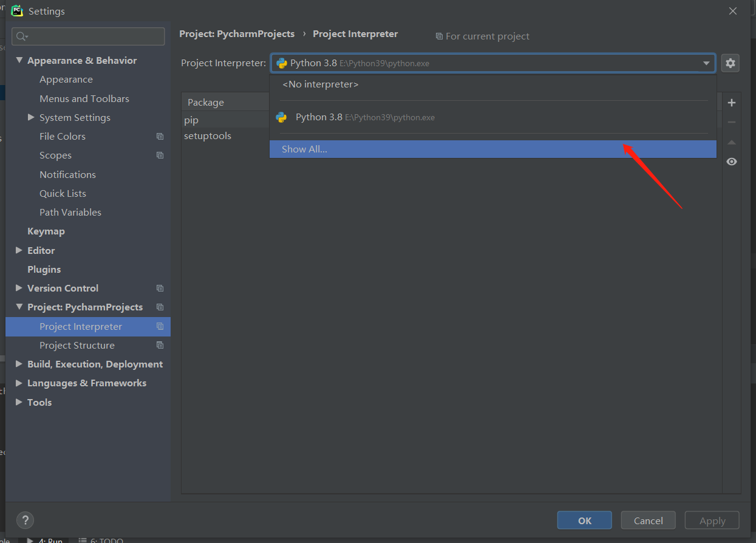Open Plugins settings
This screenshot has height=543, width=756.
(44, 269)
